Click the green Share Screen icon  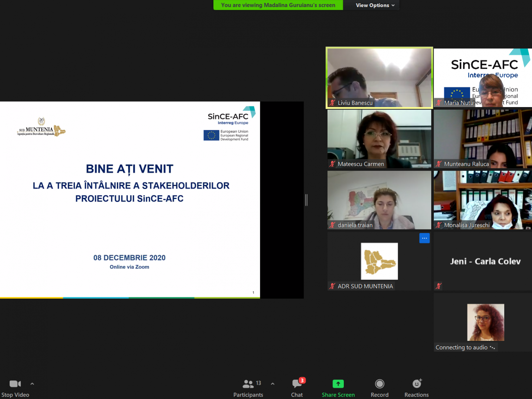click(x=338, y=384)
